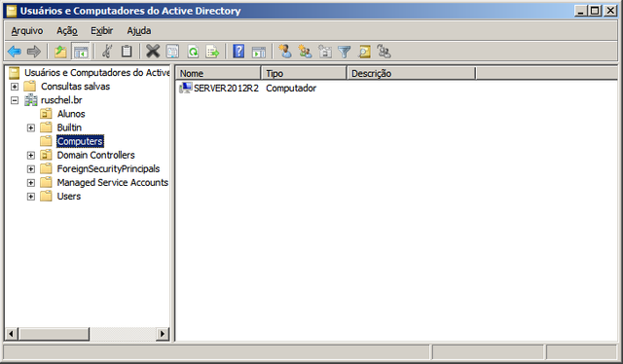Minimize the Active Directory window
The image size is (623, 364).
581,11
